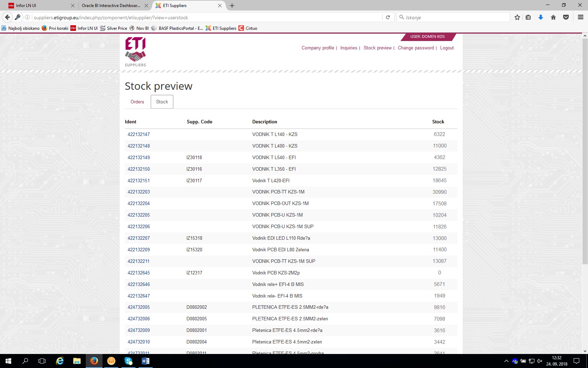Go to the browser home page icon
The image size is (588, 368).
coord(553,17)
